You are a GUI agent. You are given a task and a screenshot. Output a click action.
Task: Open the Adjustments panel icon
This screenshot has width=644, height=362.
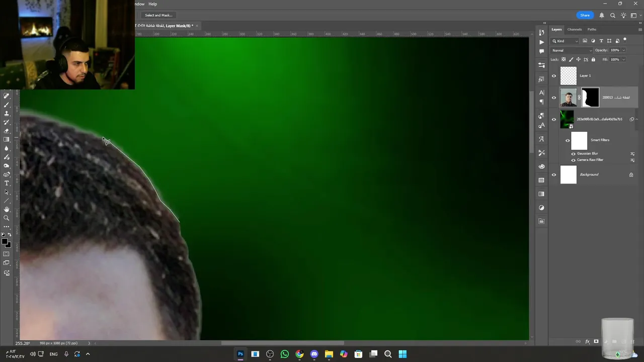coord(541,208)
